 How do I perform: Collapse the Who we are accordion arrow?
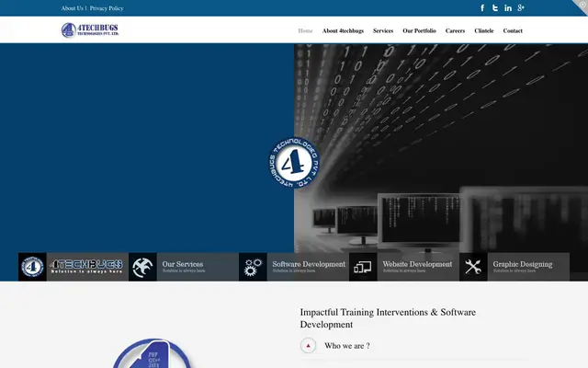(x=309, y=346)
